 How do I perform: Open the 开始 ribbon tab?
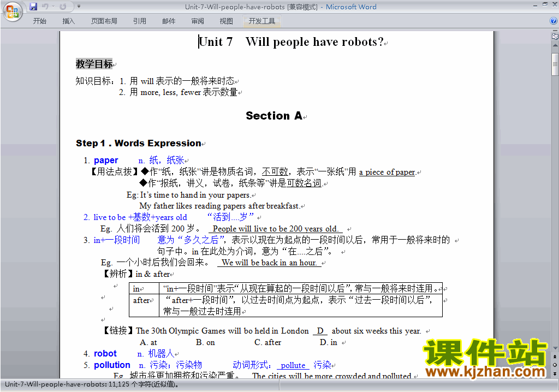click(39, 21)
